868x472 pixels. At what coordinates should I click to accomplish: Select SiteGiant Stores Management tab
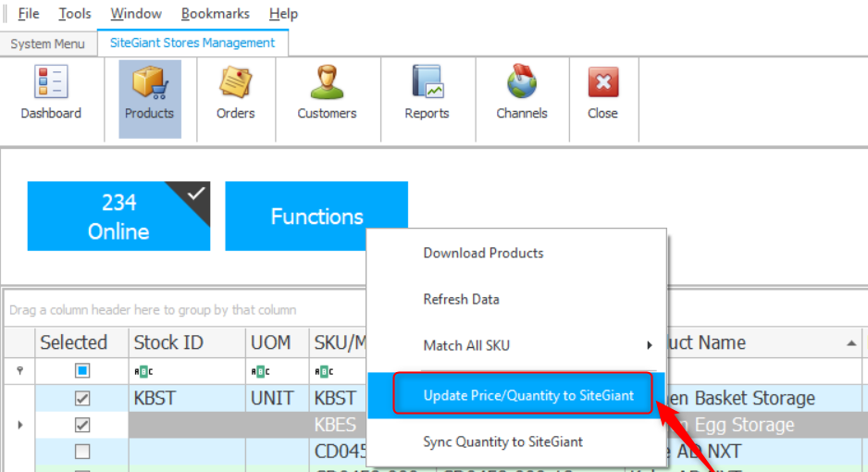pos(192,43)
